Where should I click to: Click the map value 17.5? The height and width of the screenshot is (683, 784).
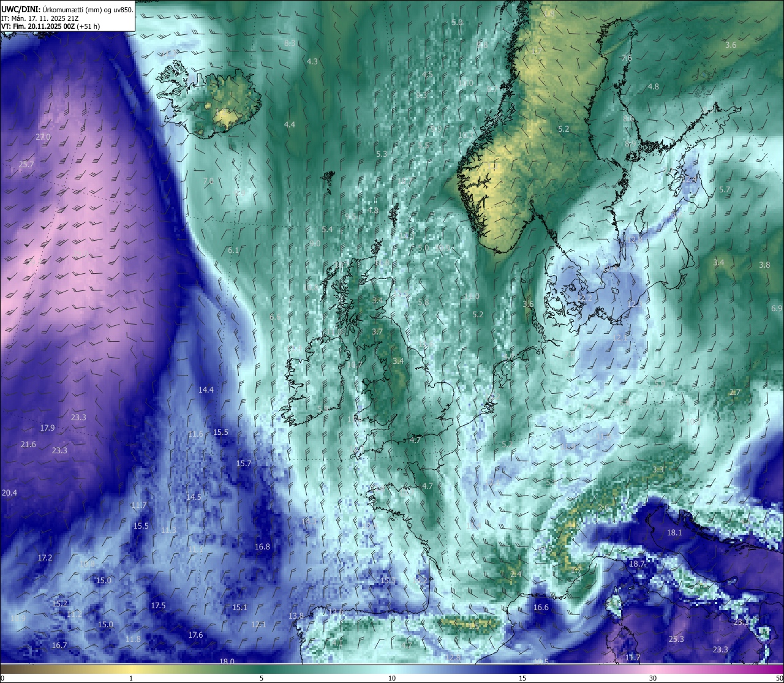coord(158,605)
